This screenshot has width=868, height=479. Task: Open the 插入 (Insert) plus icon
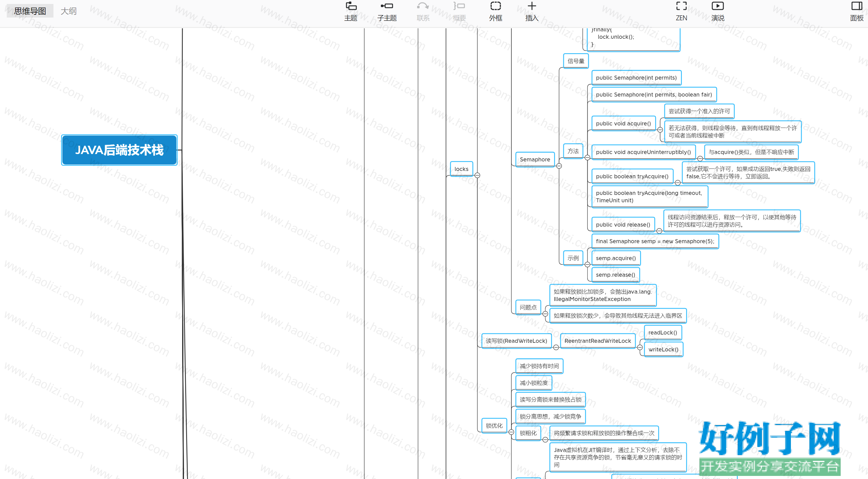point(532,6)
